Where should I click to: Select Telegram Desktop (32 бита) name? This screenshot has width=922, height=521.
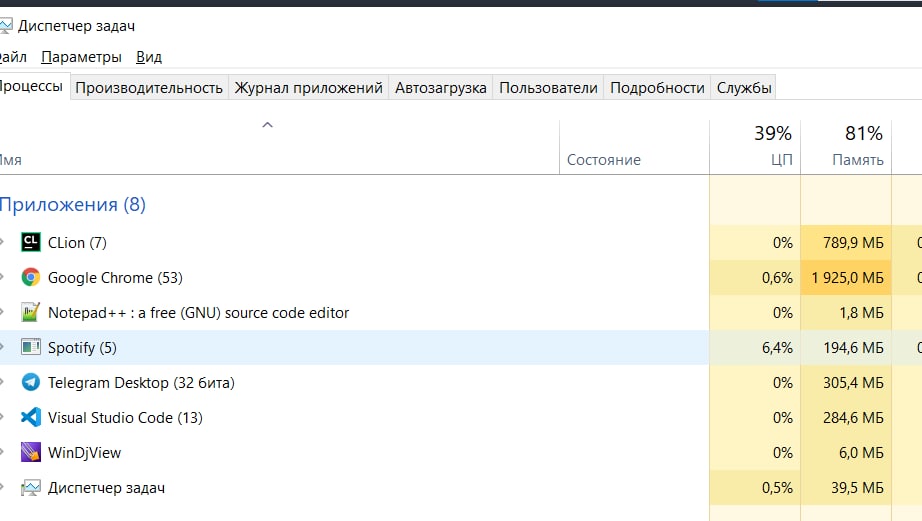coord(141,383)
